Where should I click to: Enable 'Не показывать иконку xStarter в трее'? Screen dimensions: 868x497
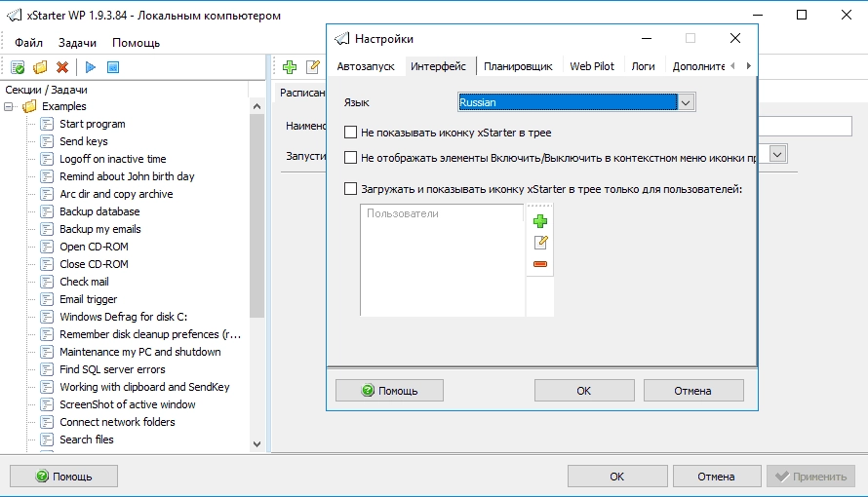[350, 133]
